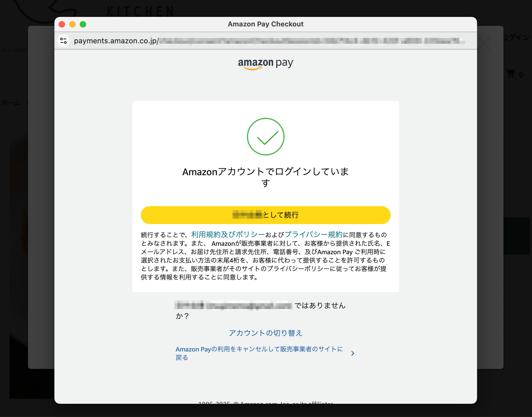Click the KITCHEN store logo text
Image resolution: width=532 pixels, height=417 pixels.
(140, 12)
